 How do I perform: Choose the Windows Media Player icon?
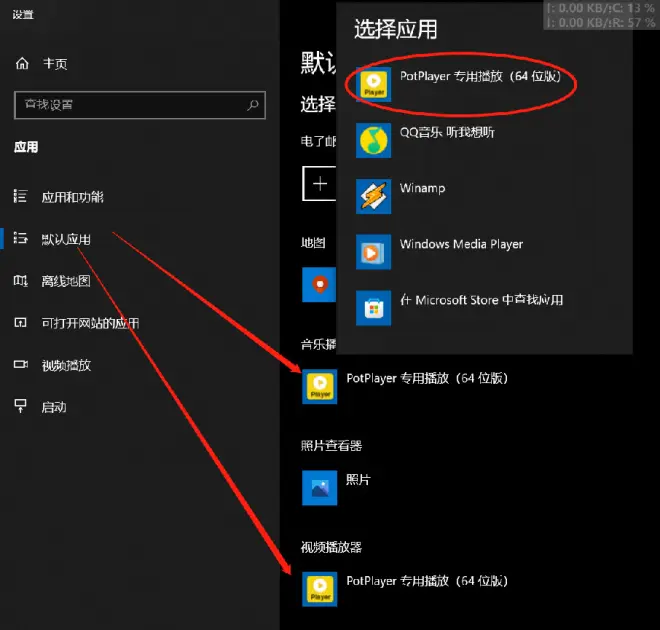[373, 252]
